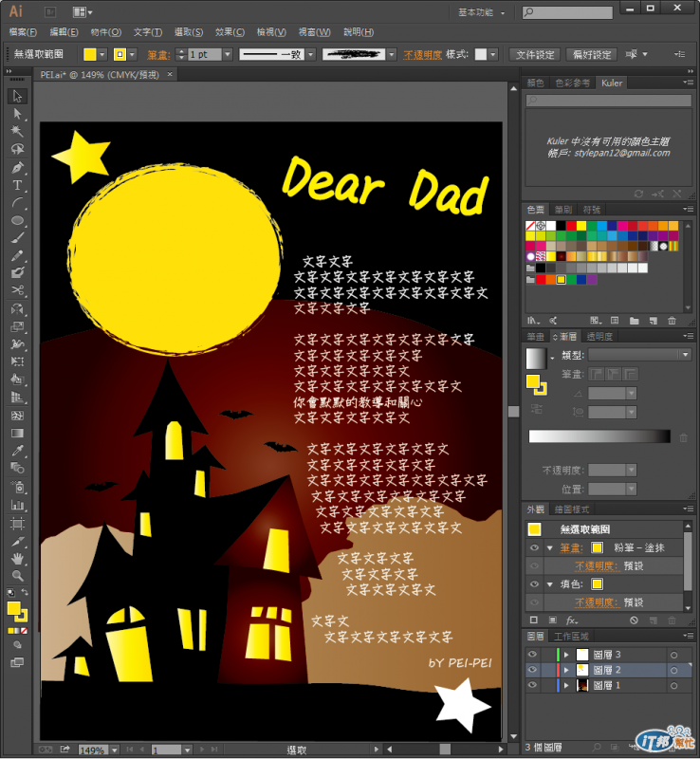
Task: Click the target circle for 圖層 1
Action: [673, 685]
